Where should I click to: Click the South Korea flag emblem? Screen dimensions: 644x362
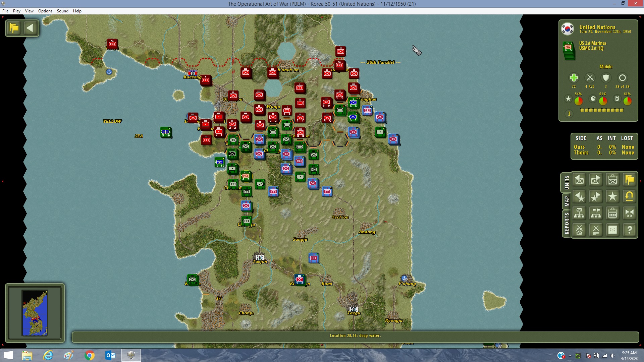pos(568,29)
